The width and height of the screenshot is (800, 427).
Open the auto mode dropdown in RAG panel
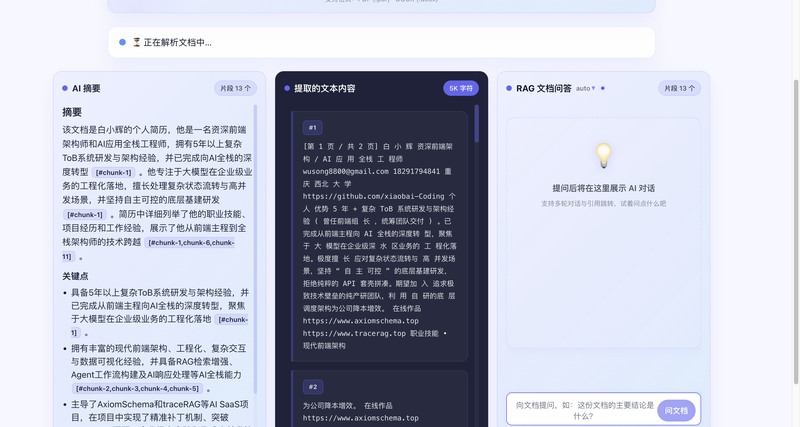coord(585,88)
